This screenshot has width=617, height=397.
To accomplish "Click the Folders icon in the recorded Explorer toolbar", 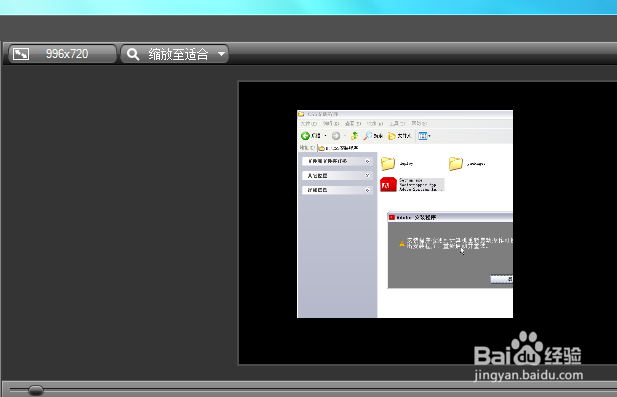I will [x=392, y=136].
